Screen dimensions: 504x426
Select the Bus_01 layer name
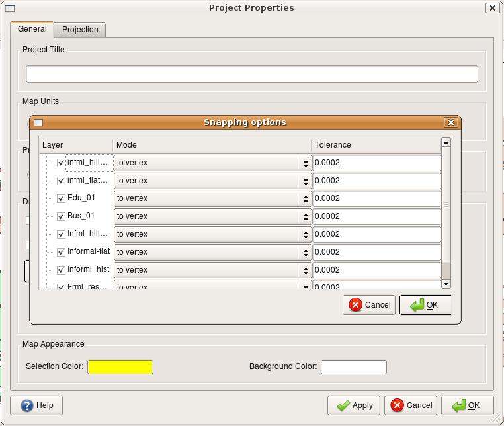coord(81,216)
